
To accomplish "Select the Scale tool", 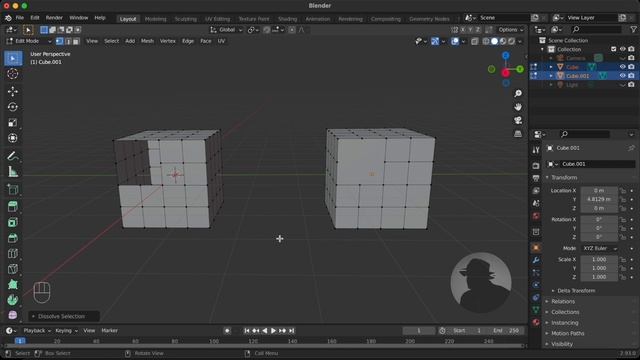I will click(13, 122).
